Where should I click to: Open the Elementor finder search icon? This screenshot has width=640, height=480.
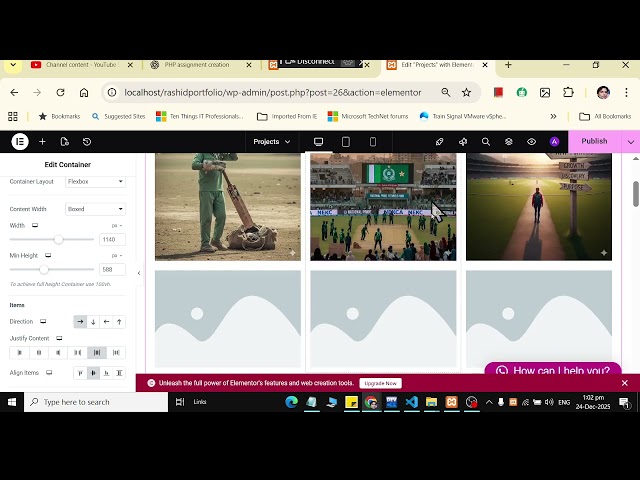coord(486,142)
